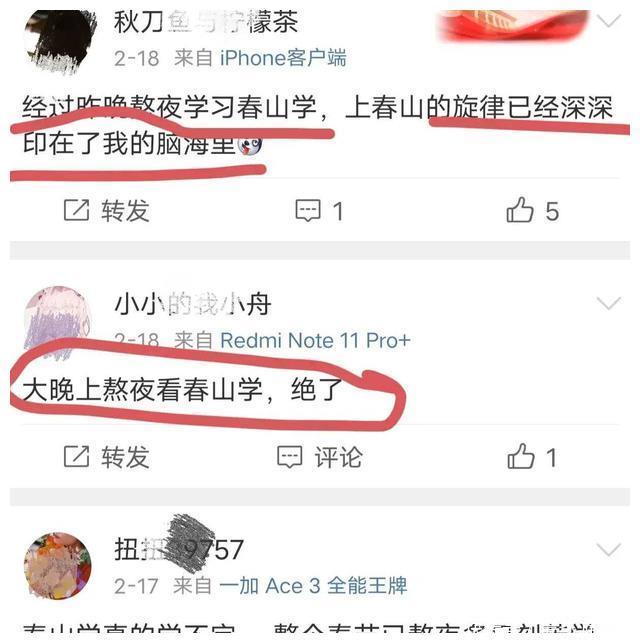Open the username ending in 柠檬茶
This screenshot has height=643, width=640.
pos(206,22)
